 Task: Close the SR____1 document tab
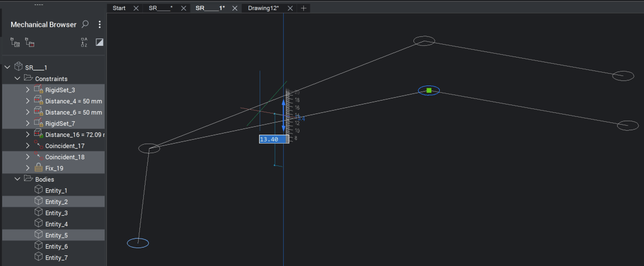[235, 8]
